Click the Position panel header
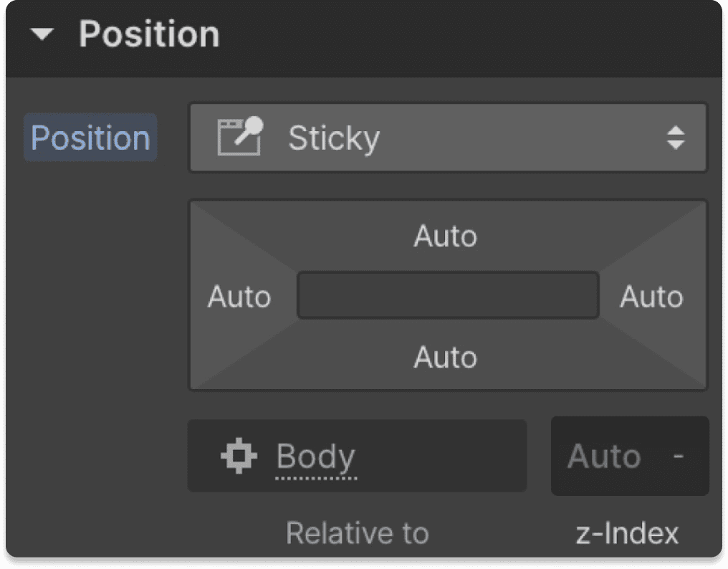728x569 pixels. (x=150, y=34)
